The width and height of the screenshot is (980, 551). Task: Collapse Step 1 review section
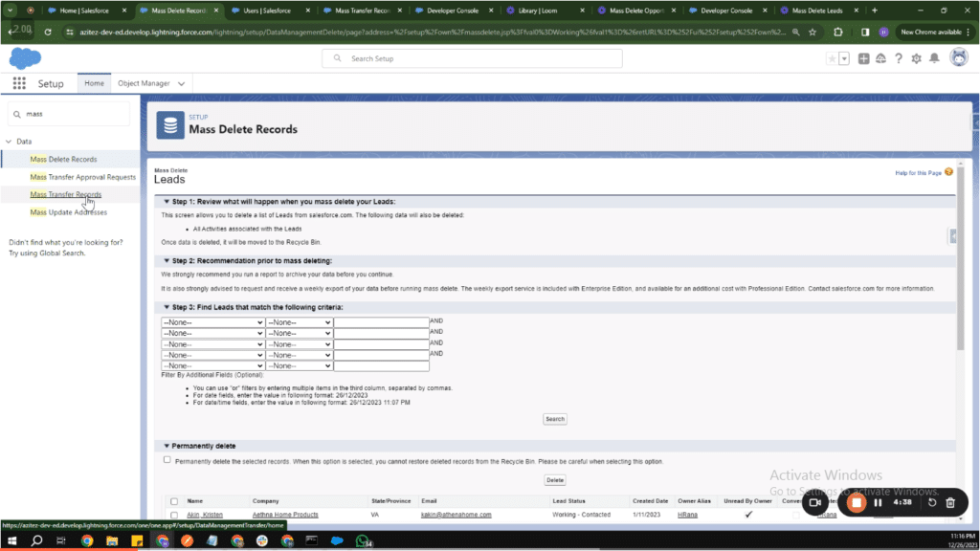click(167, 202)
